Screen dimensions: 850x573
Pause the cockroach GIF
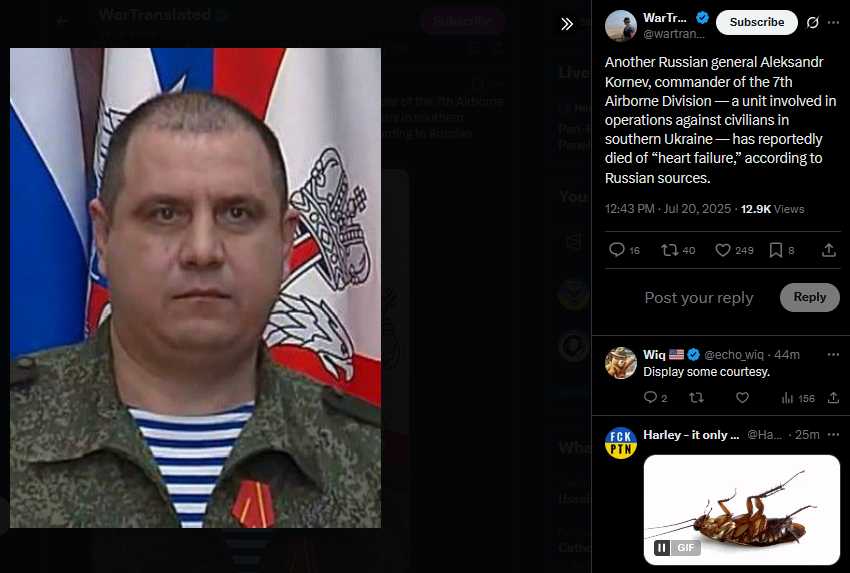click(661, 548)
